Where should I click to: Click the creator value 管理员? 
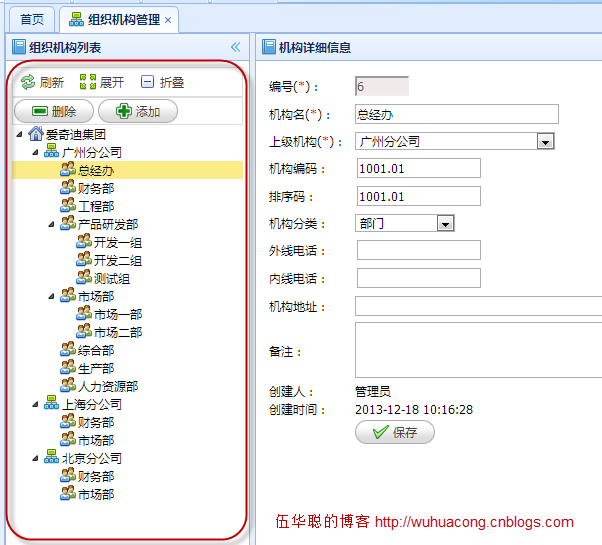[x=373, y=391]
